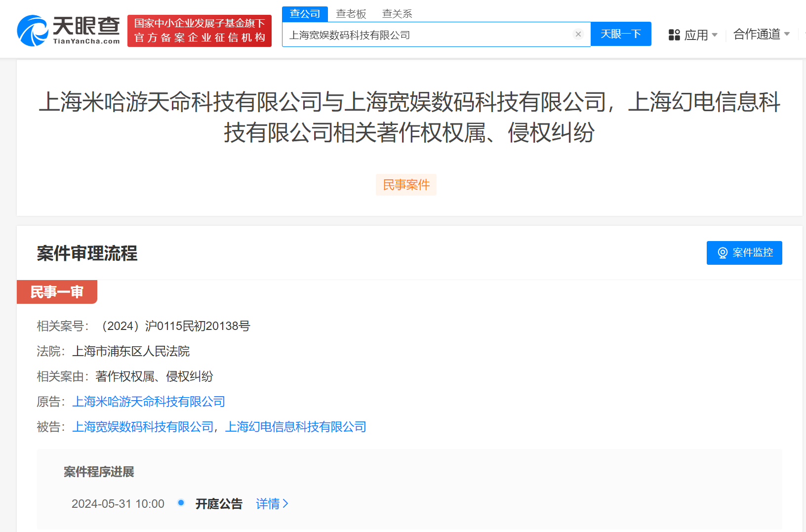
Task: Click the Tianyancha logo icon
Action: click(32, 28)
